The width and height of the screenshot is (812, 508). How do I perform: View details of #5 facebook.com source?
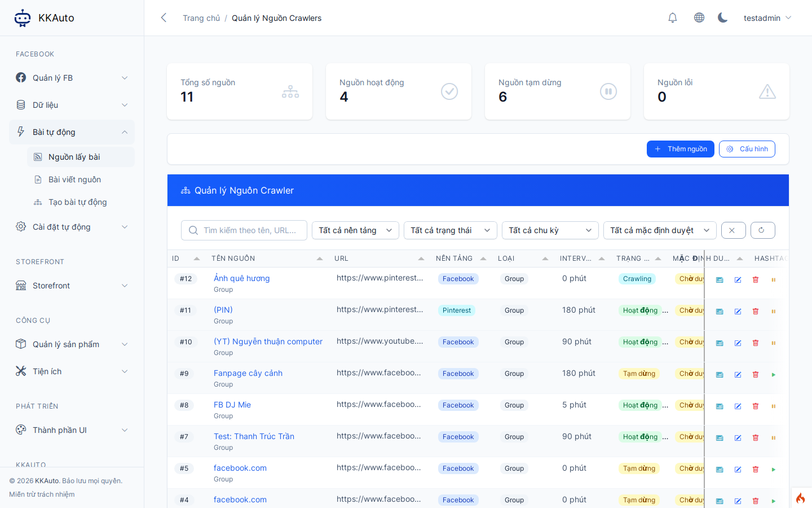point(720,470)
